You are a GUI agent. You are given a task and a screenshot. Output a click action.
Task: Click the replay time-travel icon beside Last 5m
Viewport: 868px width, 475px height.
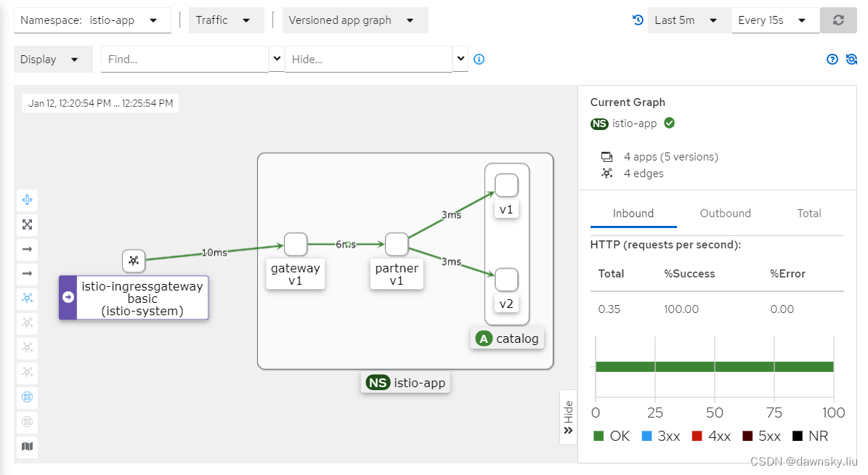(637, 20)
